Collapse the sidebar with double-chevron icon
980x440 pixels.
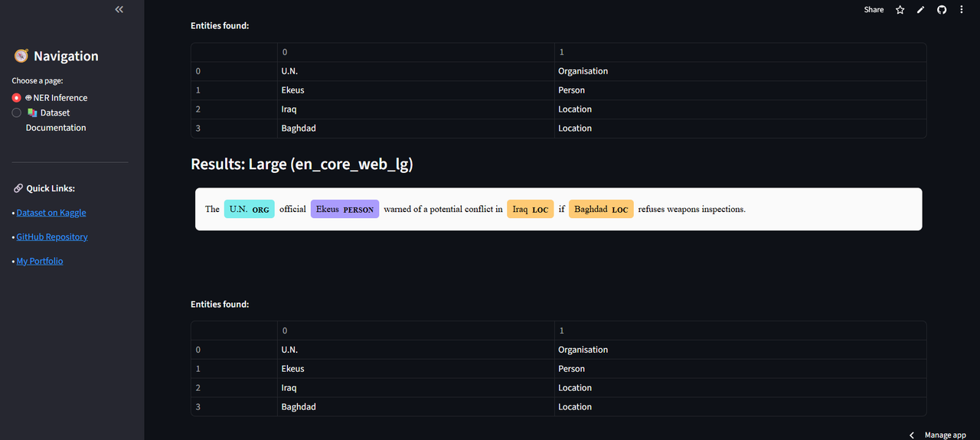click(119, 10)
